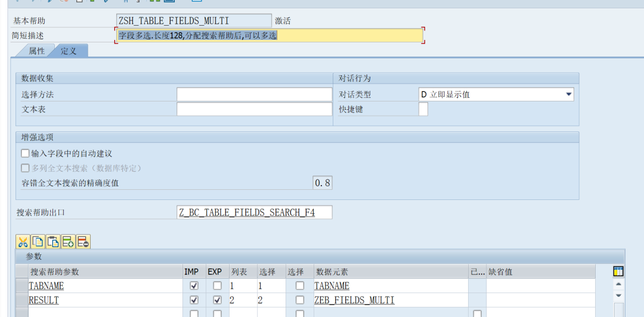The height and width of the screenshot is (317, 644).
Task: Tick the 选择 checkbox in the RESULT row
Action: click(300, 300)
